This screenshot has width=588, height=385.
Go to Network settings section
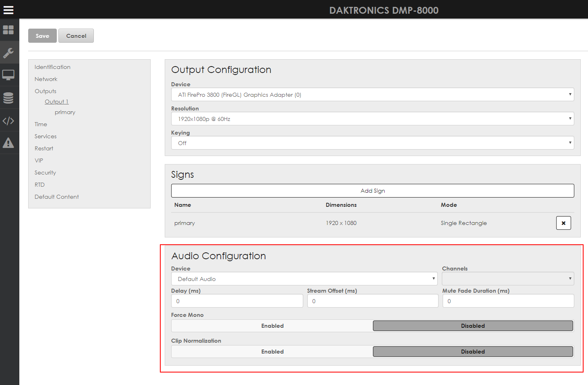pyautogui.click(x=46, y=79)
